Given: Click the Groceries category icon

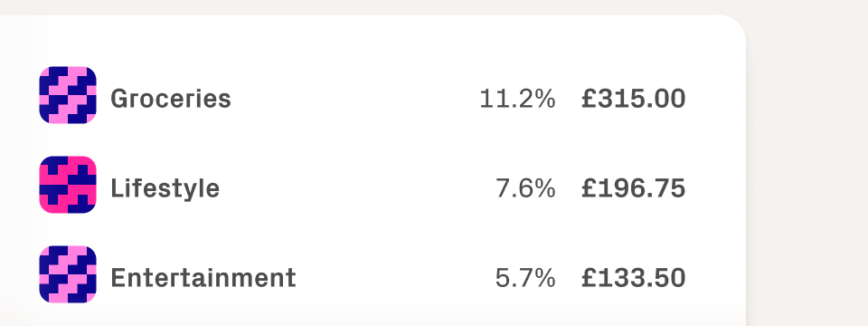Looking at the screenshot, I should 68,95.
